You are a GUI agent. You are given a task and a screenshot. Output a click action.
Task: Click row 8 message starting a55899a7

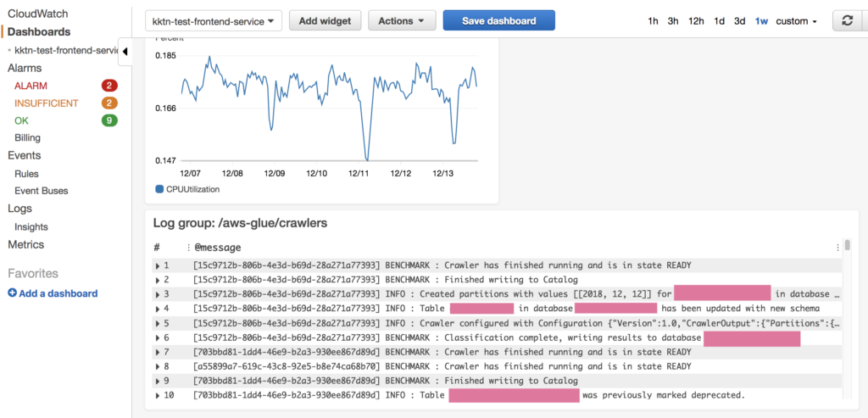point(442,366)
